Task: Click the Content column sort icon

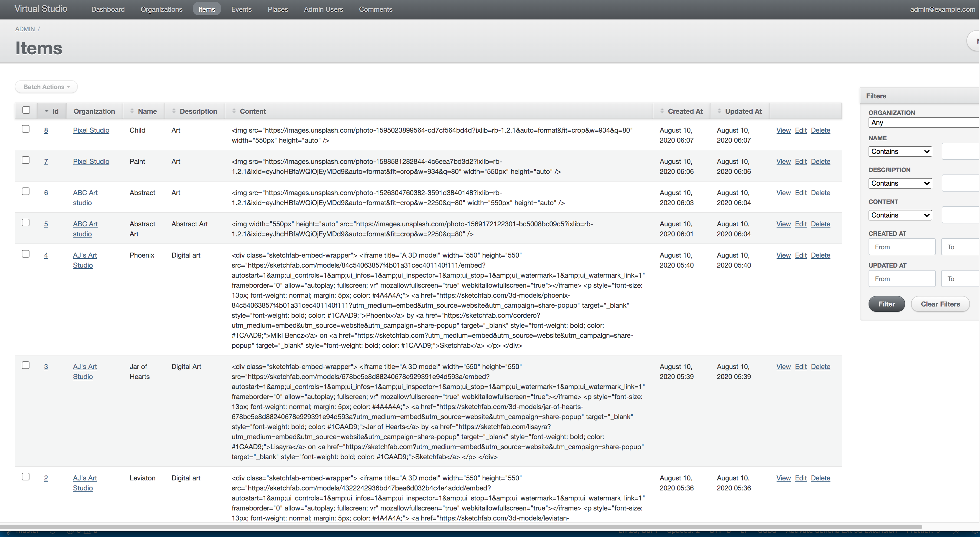Action: [x=234, y=111]
